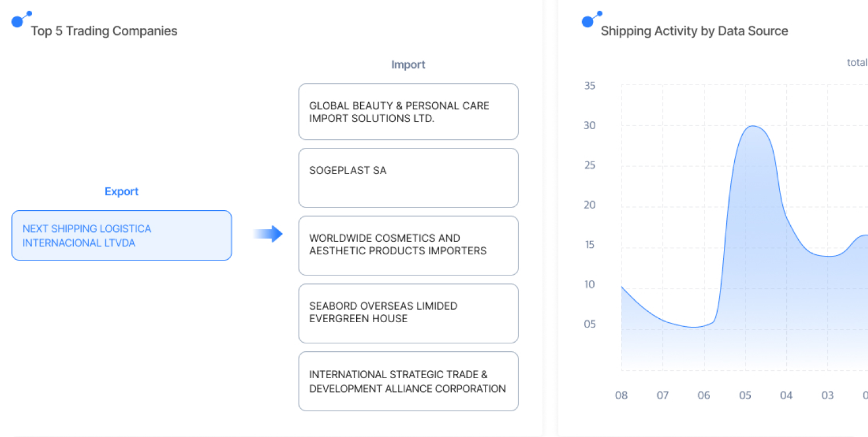
Task: Click the Top 5 Trading Companies icon
Action: click(x=20, y=20)
